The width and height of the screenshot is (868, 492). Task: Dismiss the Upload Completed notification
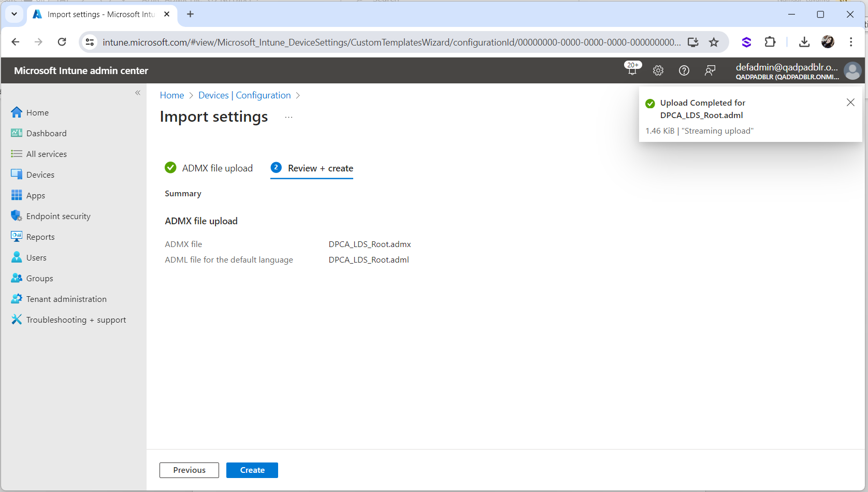[x=850, y=103]
